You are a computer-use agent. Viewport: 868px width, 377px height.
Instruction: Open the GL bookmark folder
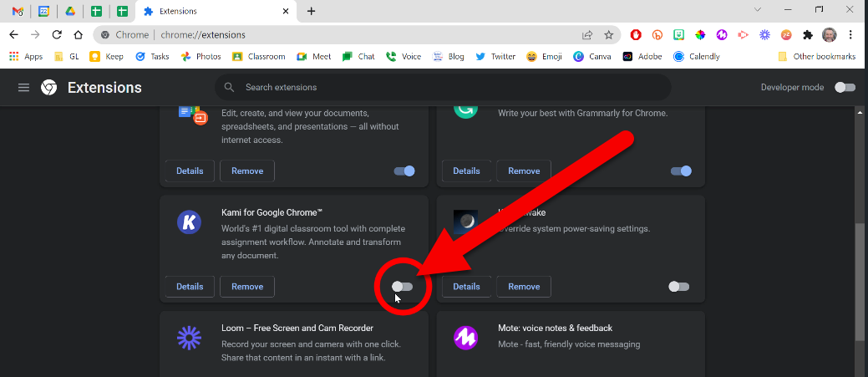pyautogui.click(x=67, y=57)
